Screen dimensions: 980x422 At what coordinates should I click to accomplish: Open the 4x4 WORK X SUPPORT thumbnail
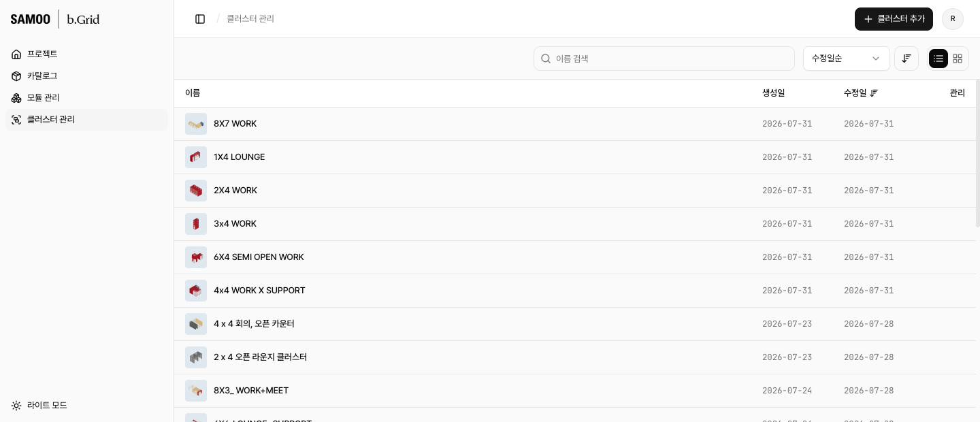click(x=196, y=291)
